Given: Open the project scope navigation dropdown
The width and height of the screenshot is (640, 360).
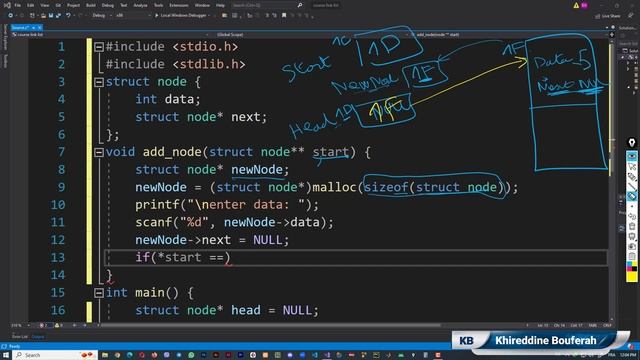Looking at the screenshot, I should tap(110, 35).
